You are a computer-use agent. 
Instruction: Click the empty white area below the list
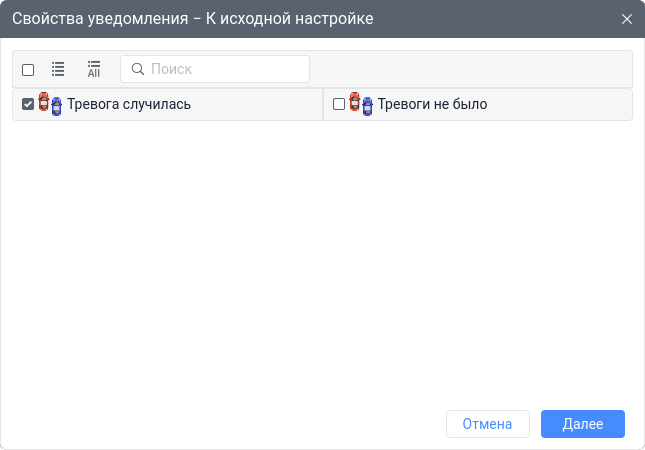click(322, 260)
